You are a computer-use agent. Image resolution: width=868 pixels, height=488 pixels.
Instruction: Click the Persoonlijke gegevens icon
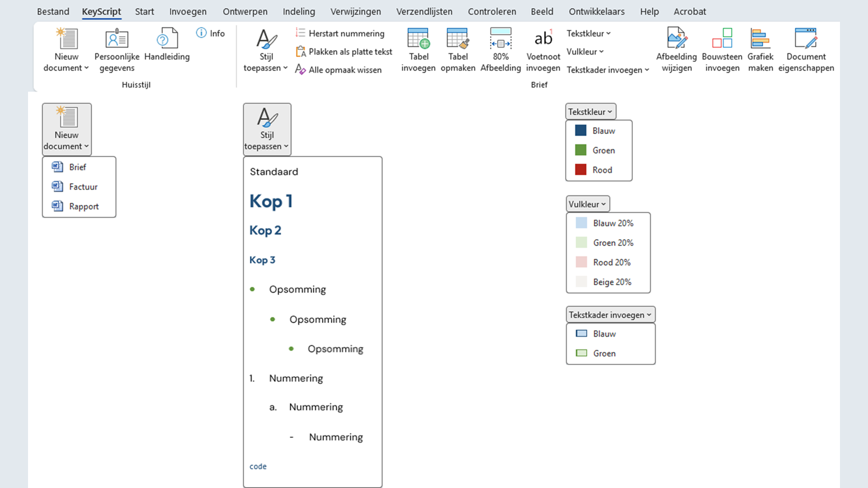click(x=117, y=39)
